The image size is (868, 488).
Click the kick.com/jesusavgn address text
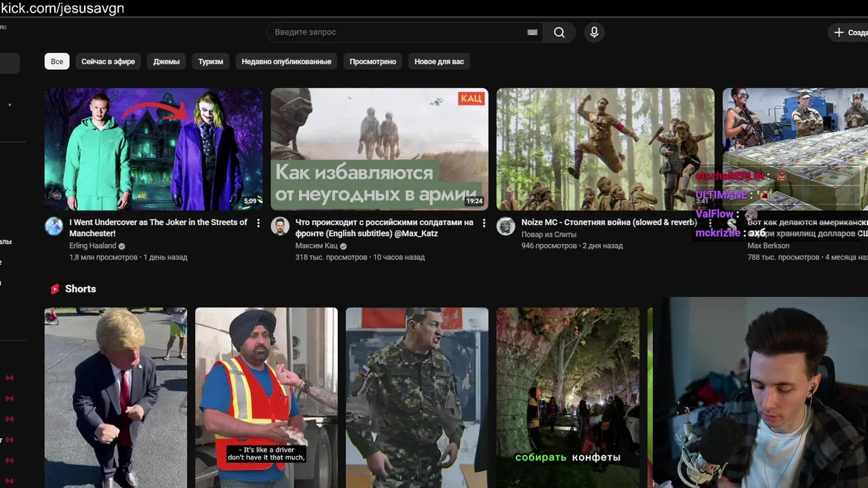[62, 8]
